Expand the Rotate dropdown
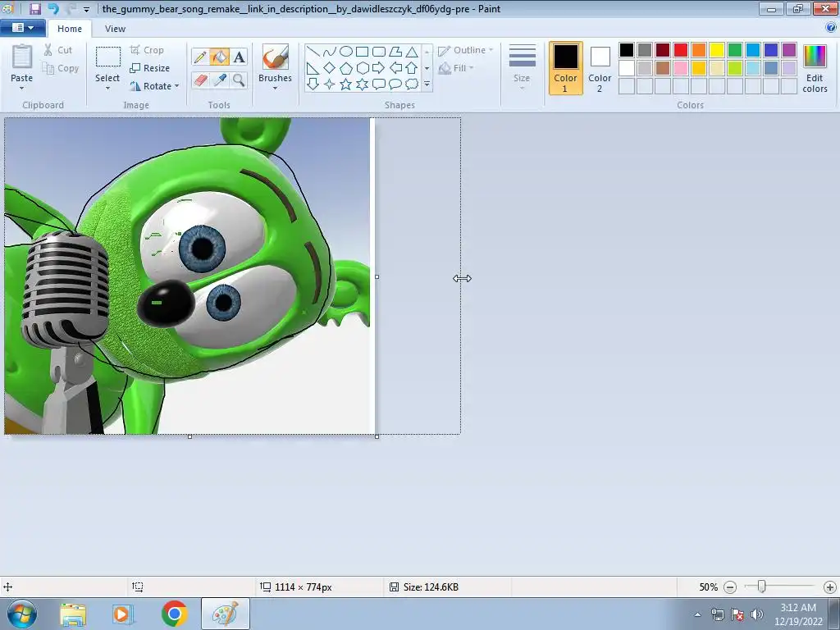Image resolution: width=840 pixels, height=630 pixels. pyautogui.click(x=177, y=86)
